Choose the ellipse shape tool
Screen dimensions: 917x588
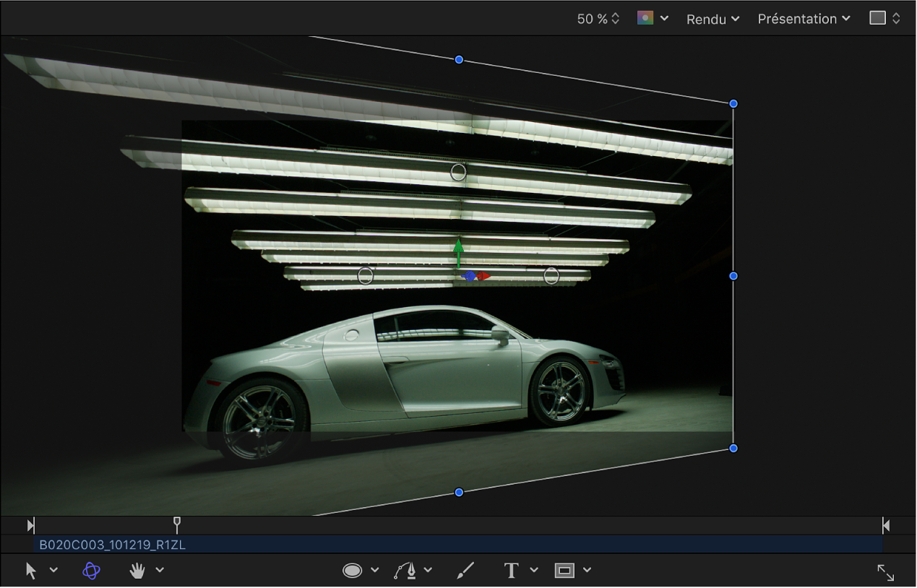[352, 571]
